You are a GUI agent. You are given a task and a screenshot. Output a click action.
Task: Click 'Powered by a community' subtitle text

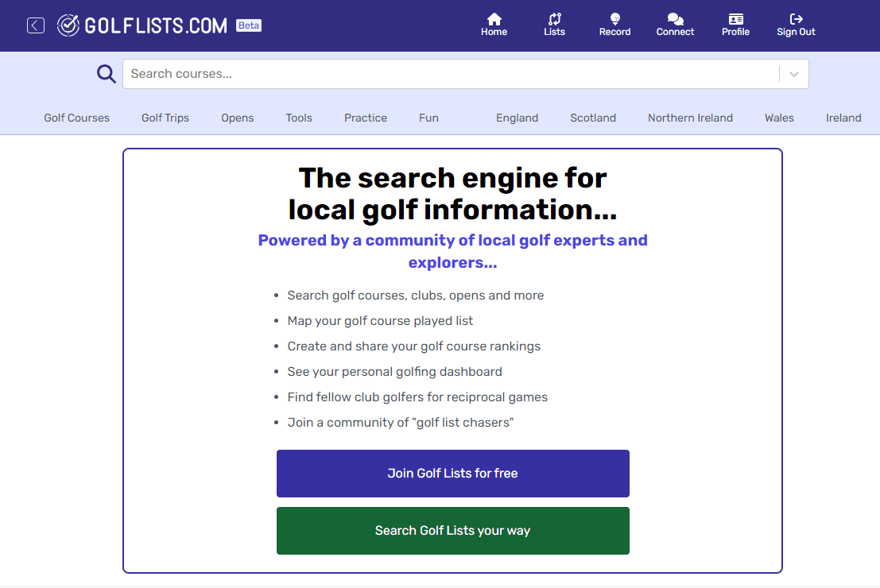453,251
